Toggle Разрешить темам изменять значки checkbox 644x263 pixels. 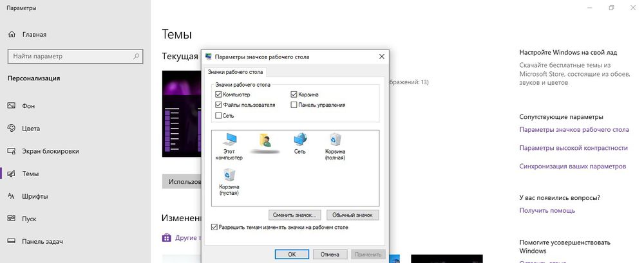tap(215, 227)
